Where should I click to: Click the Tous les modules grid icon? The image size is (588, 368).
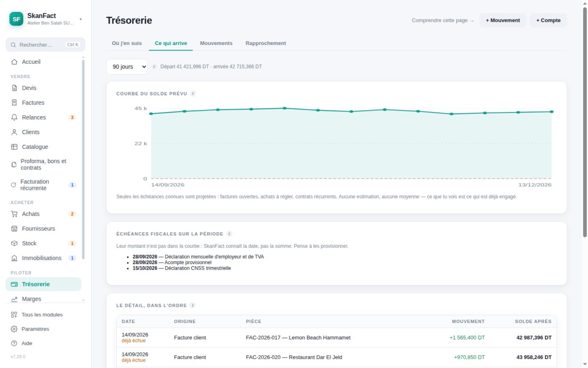(14, 315)
